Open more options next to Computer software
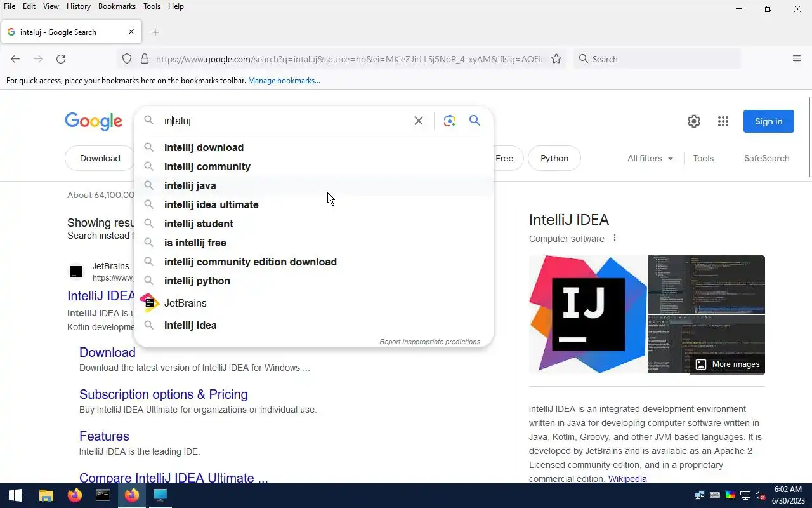 [x=614, y=238]
